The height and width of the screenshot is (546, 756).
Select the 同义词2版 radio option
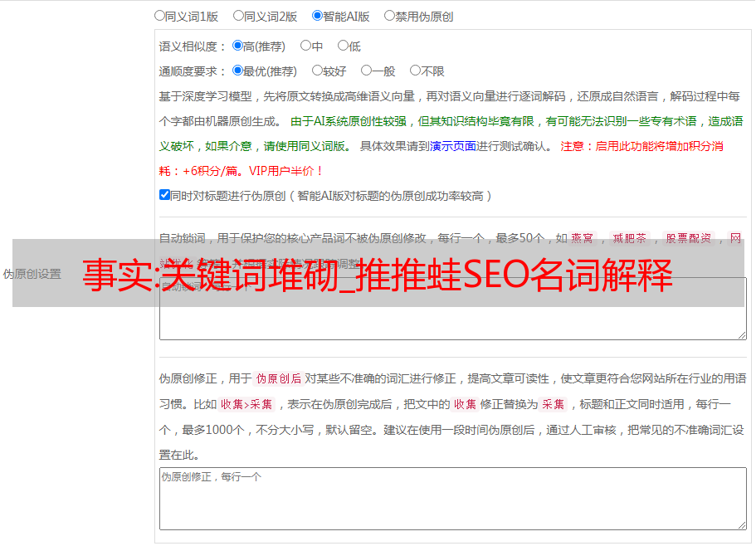click(x=238, y=16)
